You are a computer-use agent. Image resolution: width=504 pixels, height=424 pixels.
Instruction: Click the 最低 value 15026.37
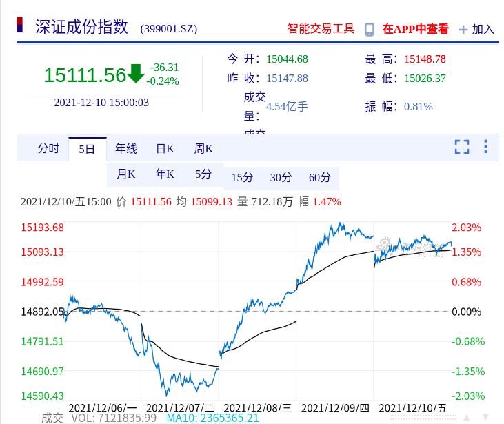click(x=425, y=79)
